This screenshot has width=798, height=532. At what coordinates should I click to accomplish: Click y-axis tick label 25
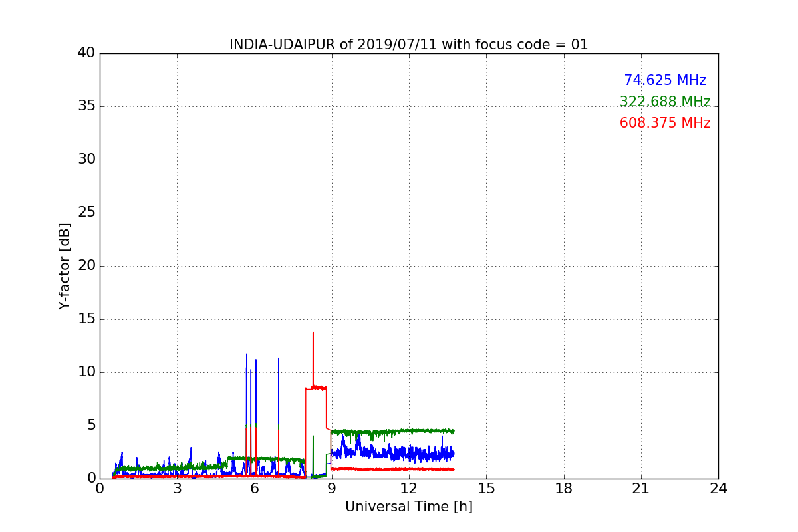click(x=86, y=213)
